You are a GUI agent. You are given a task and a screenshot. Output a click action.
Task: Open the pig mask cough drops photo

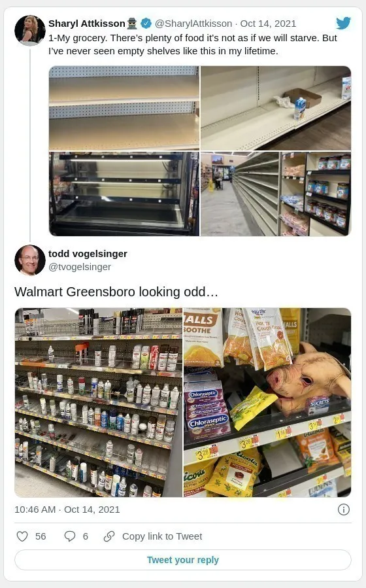tap(267, 402)
